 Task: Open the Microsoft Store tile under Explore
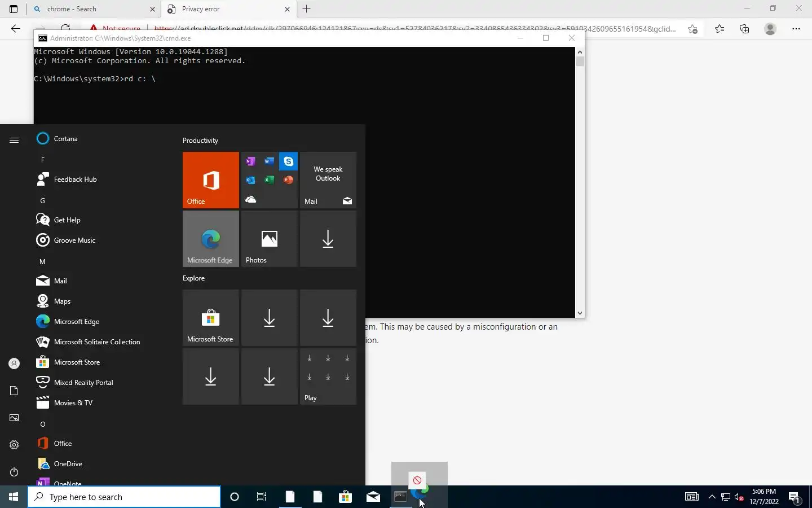[211, 318]
